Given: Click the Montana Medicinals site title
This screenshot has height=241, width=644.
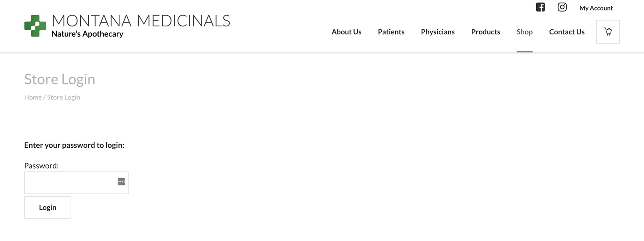Looking at the screenshot, I should pyautogui.click(x=141, y=21).
